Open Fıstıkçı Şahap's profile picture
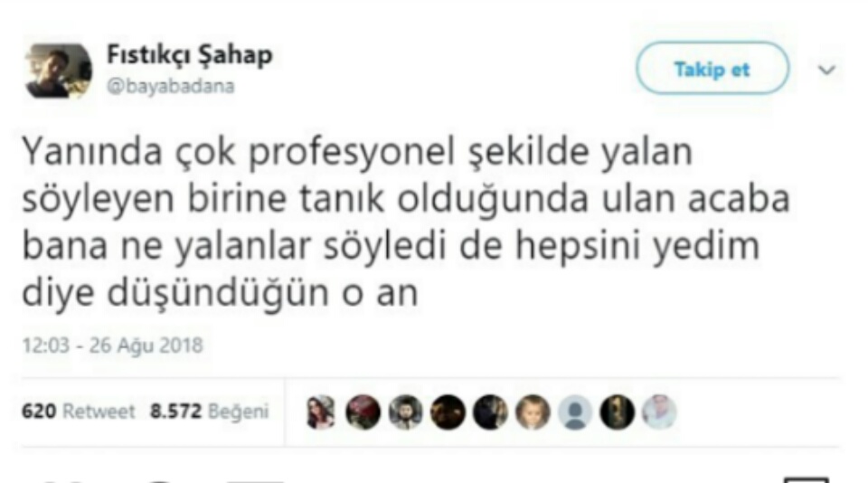Image resolution: width=868 pixels, height=483 pixels. 58,71
